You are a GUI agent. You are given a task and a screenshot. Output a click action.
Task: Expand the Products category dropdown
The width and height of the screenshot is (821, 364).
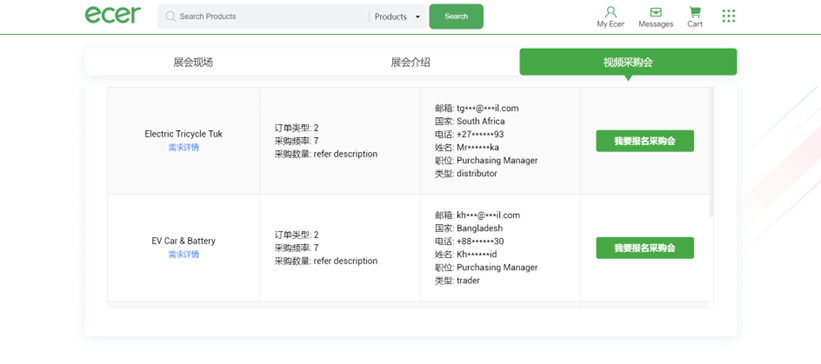pos(397,17)
